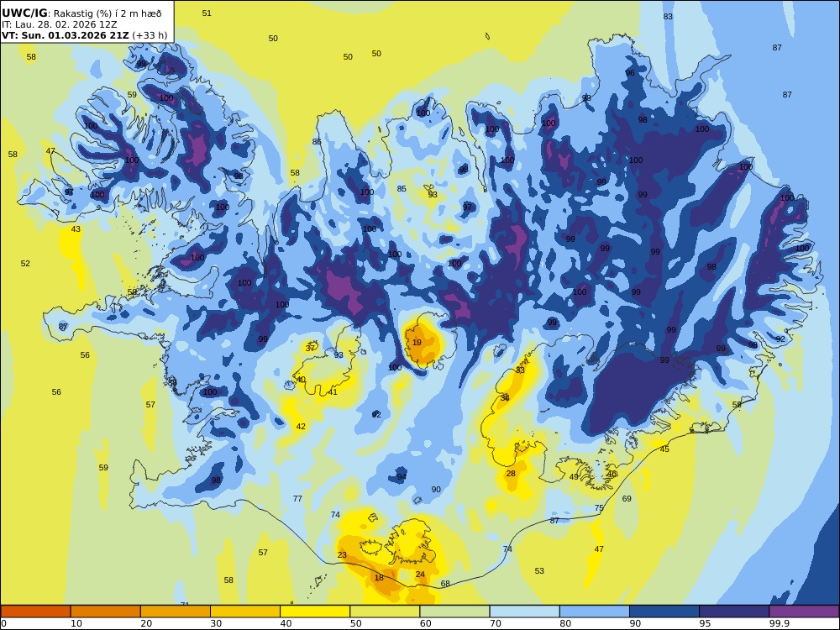
Task: Click the 50–60 pale yellow legend band
Action: 385,612
